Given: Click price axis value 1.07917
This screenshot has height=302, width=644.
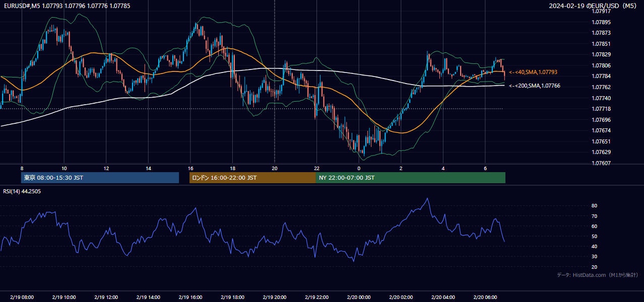Looking at the screenshot, I should pos(601,11).
